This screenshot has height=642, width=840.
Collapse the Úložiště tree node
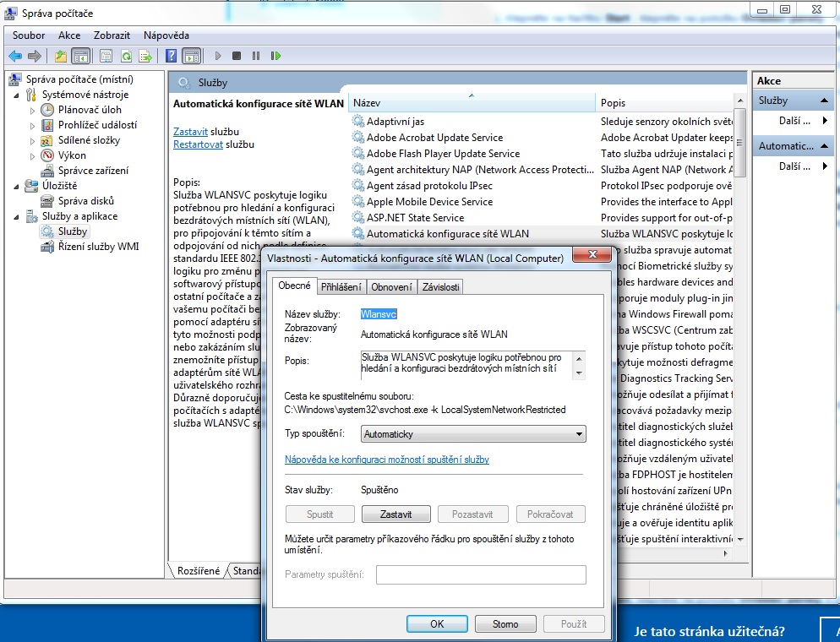[x=17, y=187]
